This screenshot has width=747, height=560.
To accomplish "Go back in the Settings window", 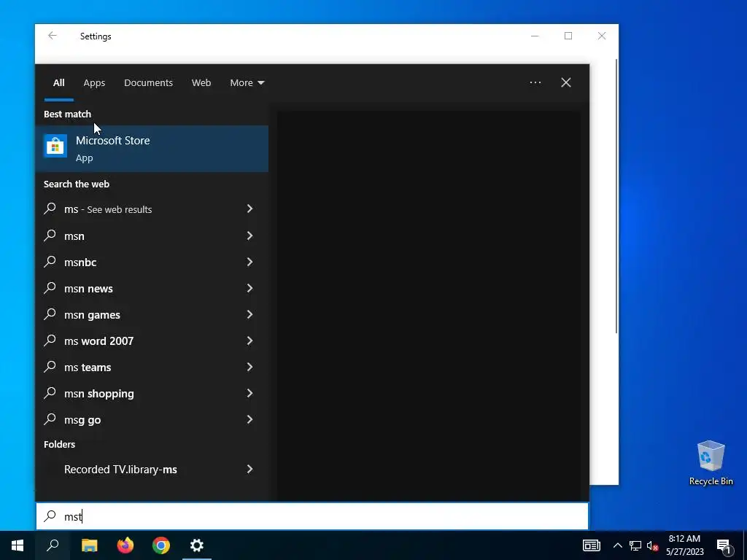I will click(x=53, y=36).
